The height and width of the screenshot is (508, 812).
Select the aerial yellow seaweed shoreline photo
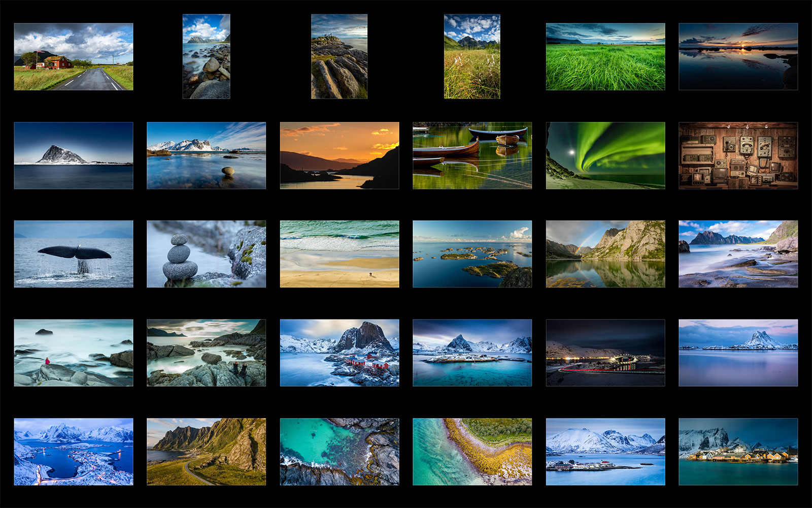(472, 452)
